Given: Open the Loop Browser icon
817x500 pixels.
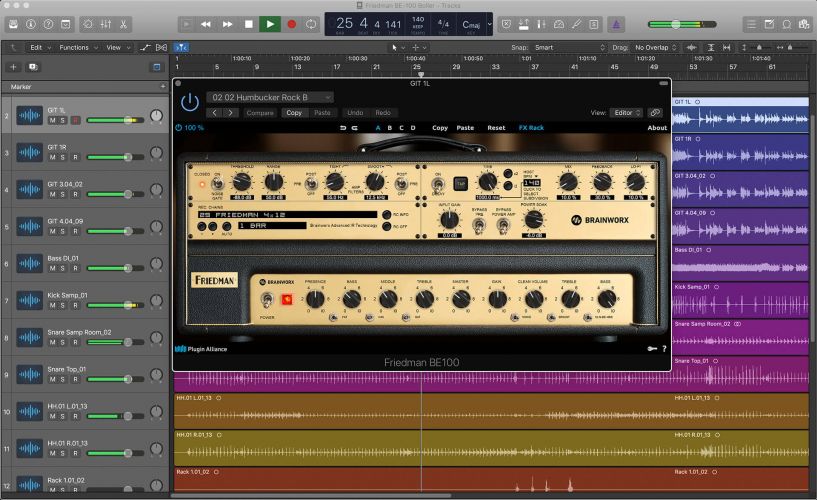Looking at the screenshot, I should (x=787, y=24).
